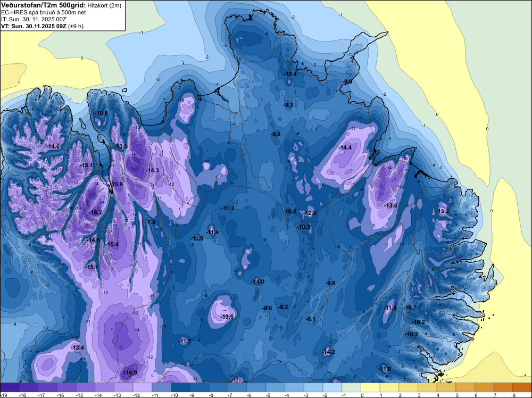Click the -14.2 temperature label

[328, 352]
